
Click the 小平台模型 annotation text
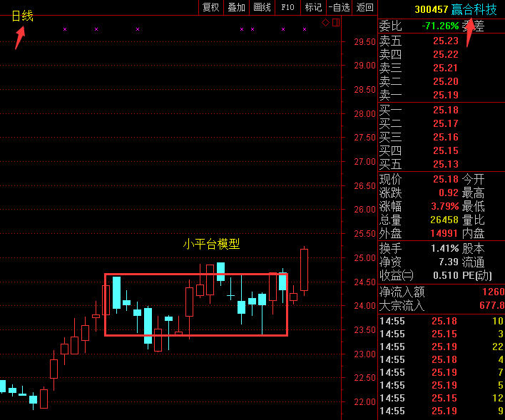coord(211,244)
